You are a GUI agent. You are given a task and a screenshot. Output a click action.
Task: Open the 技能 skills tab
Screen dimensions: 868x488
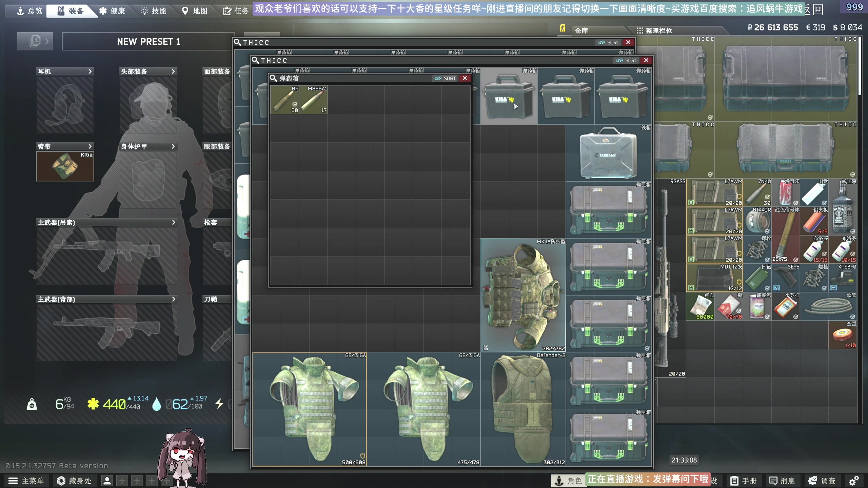153,11
